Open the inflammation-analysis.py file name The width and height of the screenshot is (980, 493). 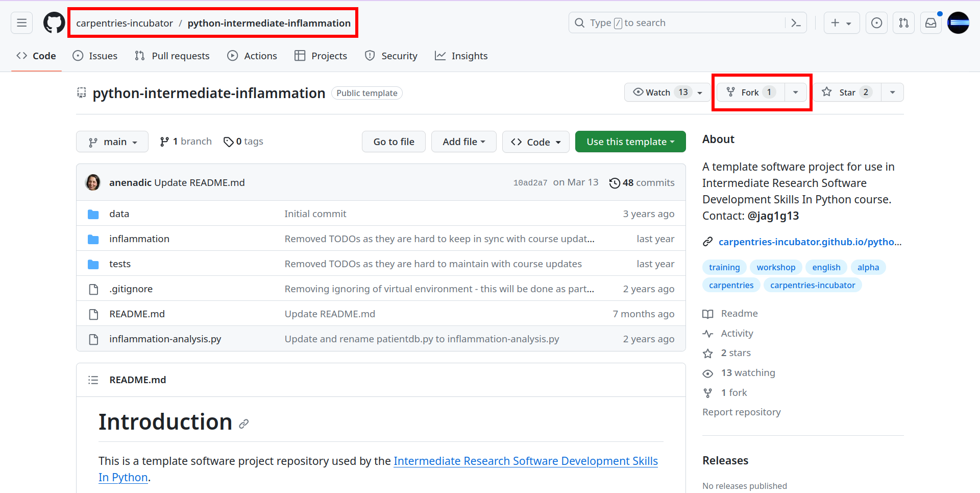(x=165, y=339)
